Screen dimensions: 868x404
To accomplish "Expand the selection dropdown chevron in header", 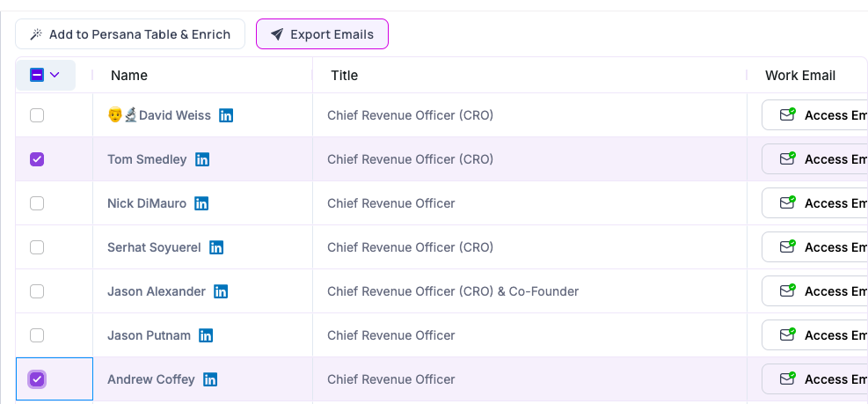I will (x=55, y=76).
